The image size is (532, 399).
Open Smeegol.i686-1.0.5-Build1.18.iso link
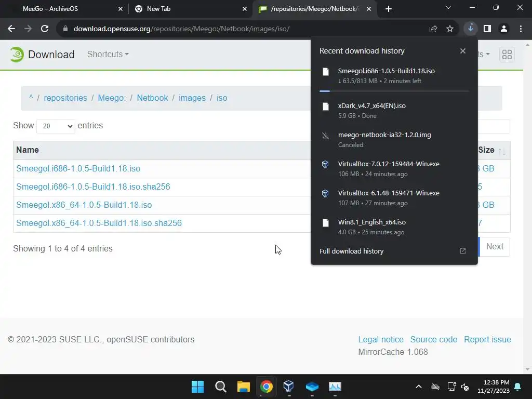click(x=78, y=169)
